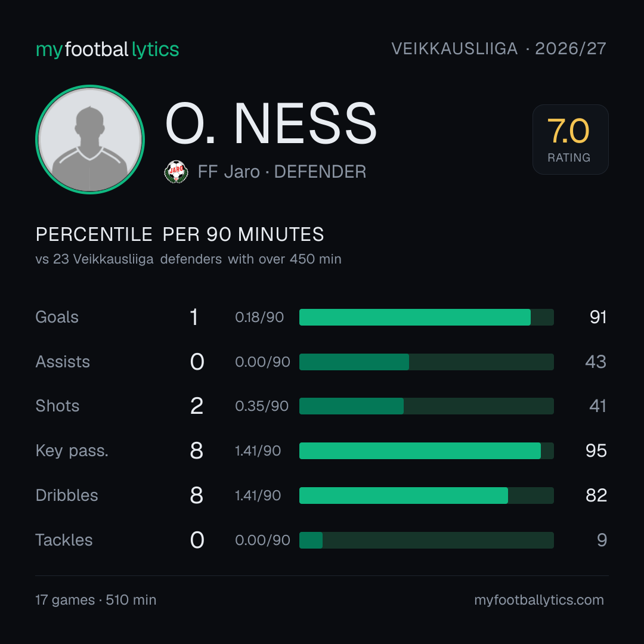Click the player avatar silhouette
This screenshot has width=644, height=644.
(90, 139)
